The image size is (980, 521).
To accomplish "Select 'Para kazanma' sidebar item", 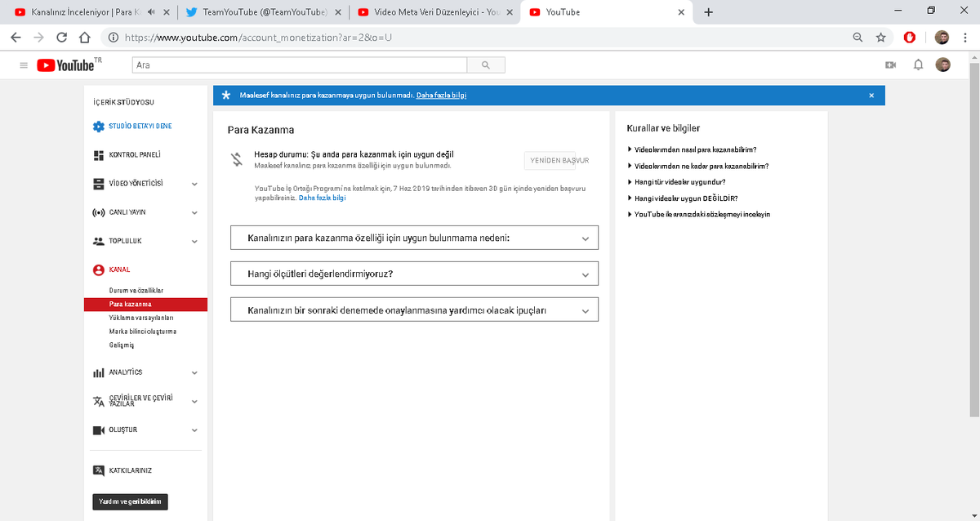I will tap(145, 304).
